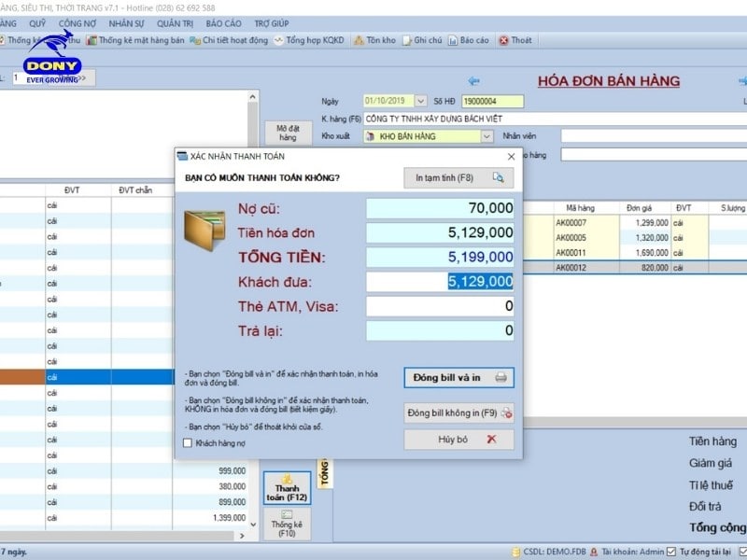
Task: Click Hủy bỏ to cancel payment
Action: tap(458, 439)
